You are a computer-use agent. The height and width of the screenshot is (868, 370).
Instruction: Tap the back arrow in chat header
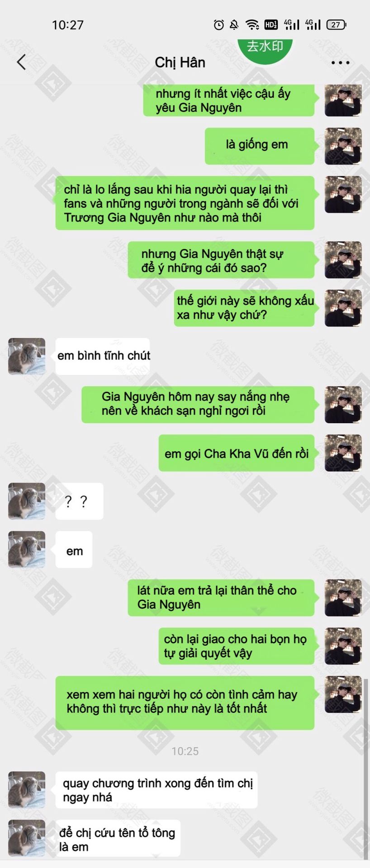[21, 62]
